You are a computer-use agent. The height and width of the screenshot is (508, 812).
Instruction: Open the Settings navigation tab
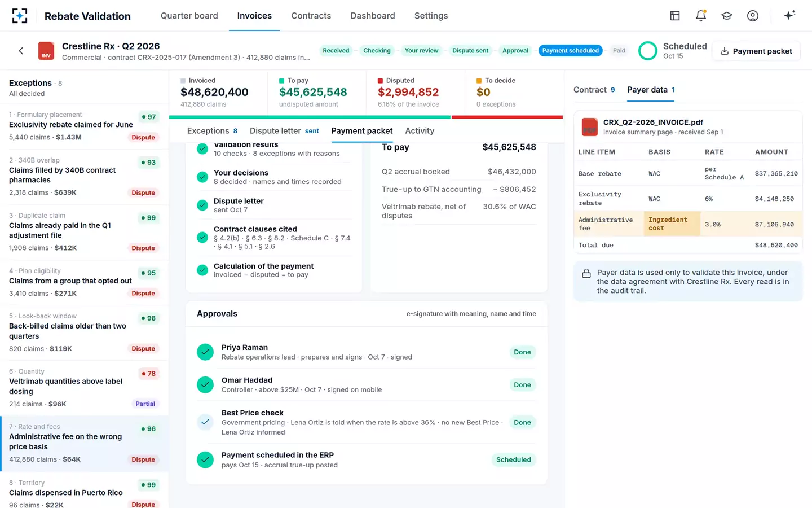pos(431,16)
